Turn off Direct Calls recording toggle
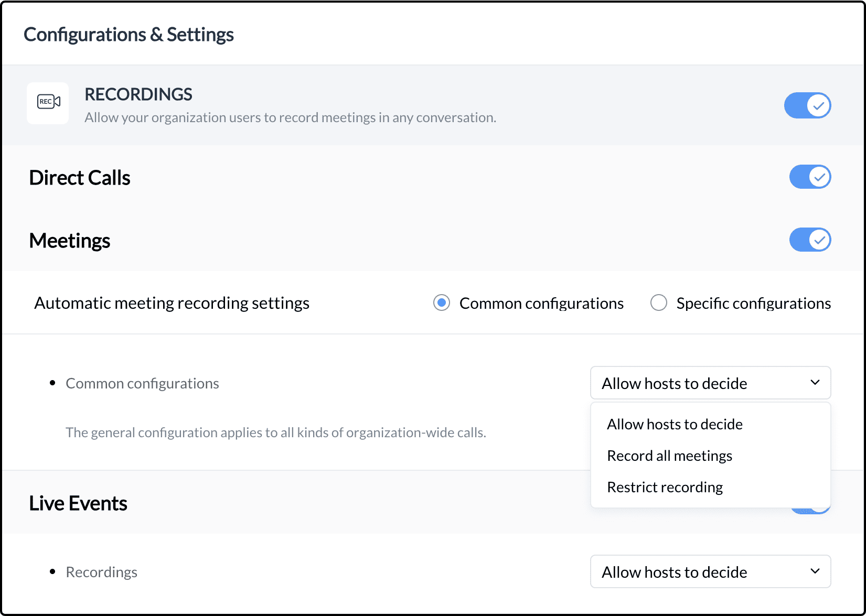The image size is (866, 616). pos(810,177)
